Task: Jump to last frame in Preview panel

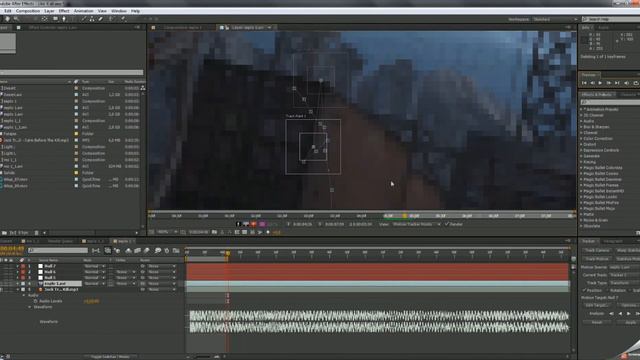Action: tap(617, 83)
